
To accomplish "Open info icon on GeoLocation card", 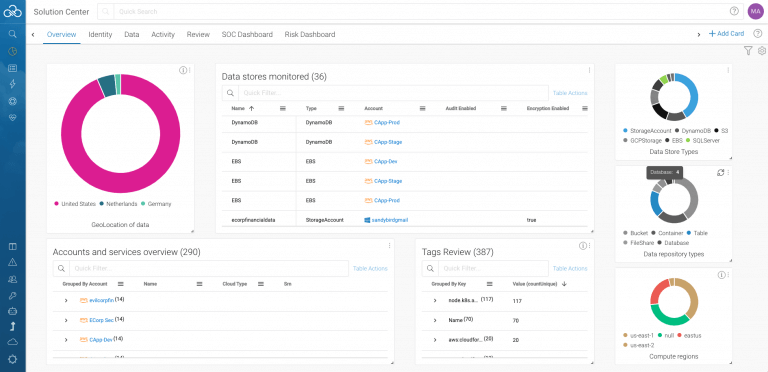I will pyautogui.click(x=183, y=70).
